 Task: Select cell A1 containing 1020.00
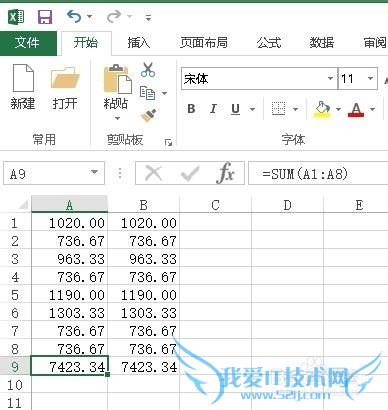point(70,222)
